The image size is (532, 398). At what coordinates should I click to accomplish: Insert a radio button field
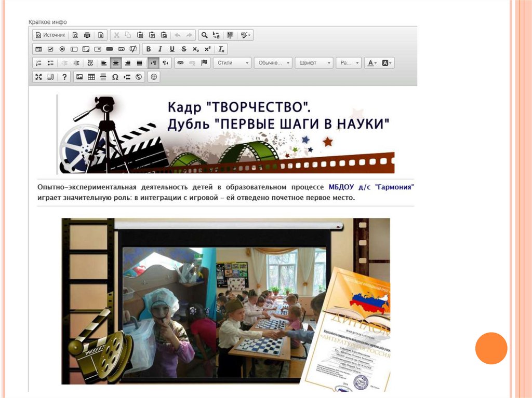62,49
